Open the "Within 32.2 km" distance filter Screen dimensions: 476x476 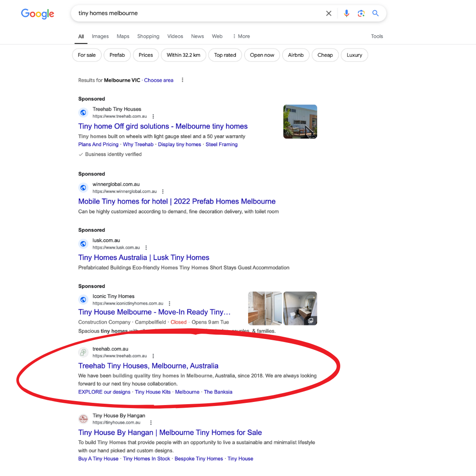(183, 55)
